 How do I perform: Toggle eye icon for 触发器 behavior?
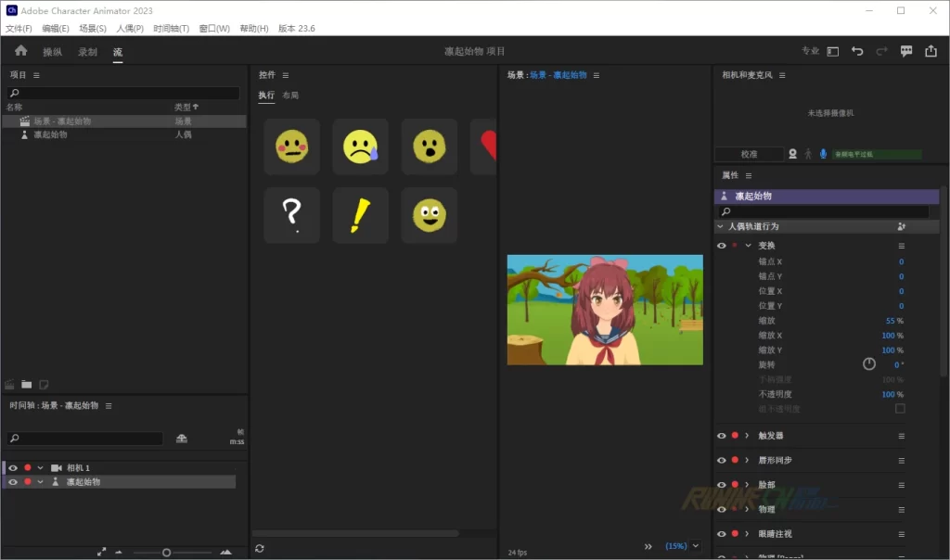722,435
